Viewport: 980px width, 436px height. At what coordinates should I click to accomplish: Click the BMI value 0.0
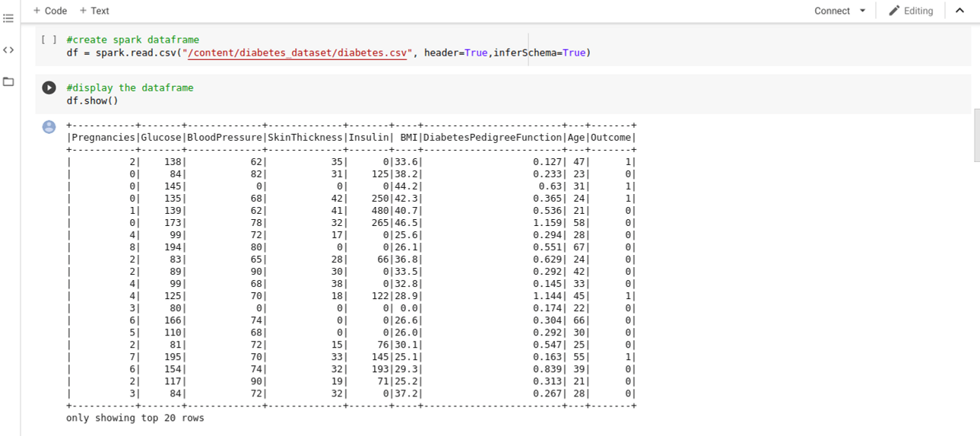(x=408, y=308)
